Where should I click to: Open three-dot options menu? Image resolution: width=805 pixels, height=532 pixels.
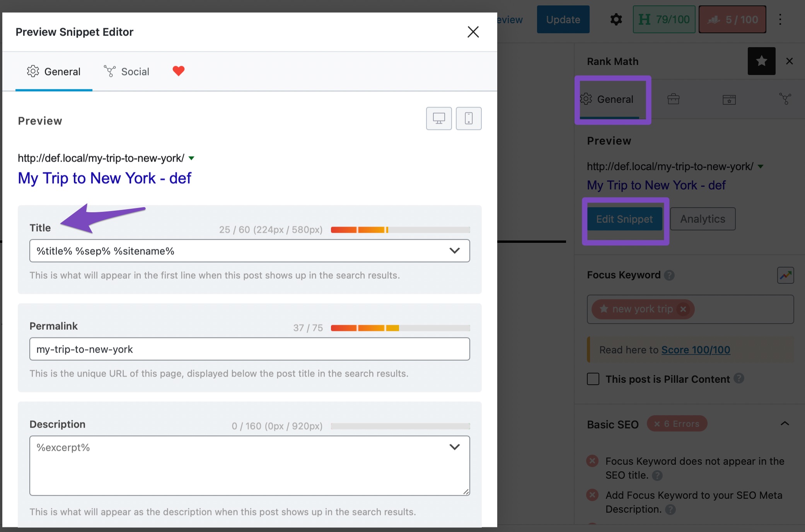coord(780,19)
